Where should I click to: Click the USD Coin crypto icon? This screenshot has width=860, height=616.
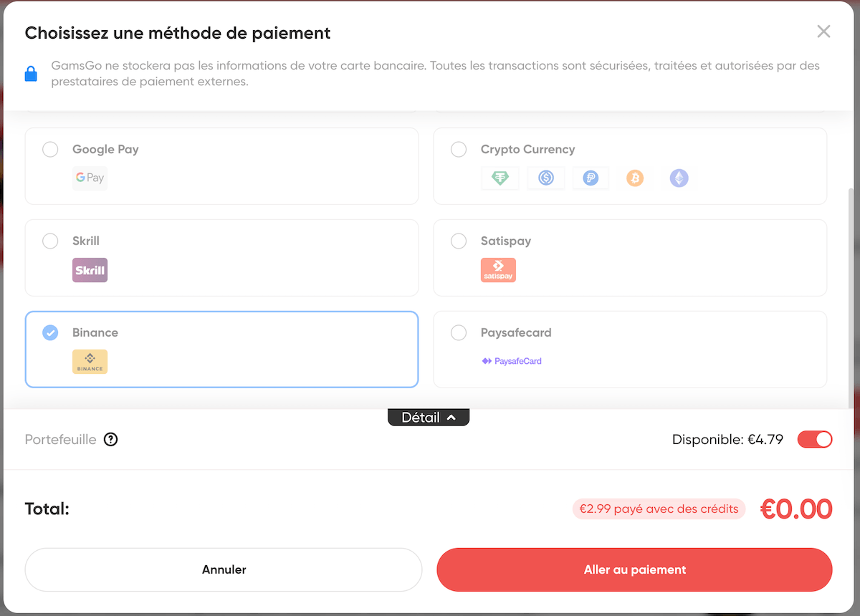tap(546, 178)
